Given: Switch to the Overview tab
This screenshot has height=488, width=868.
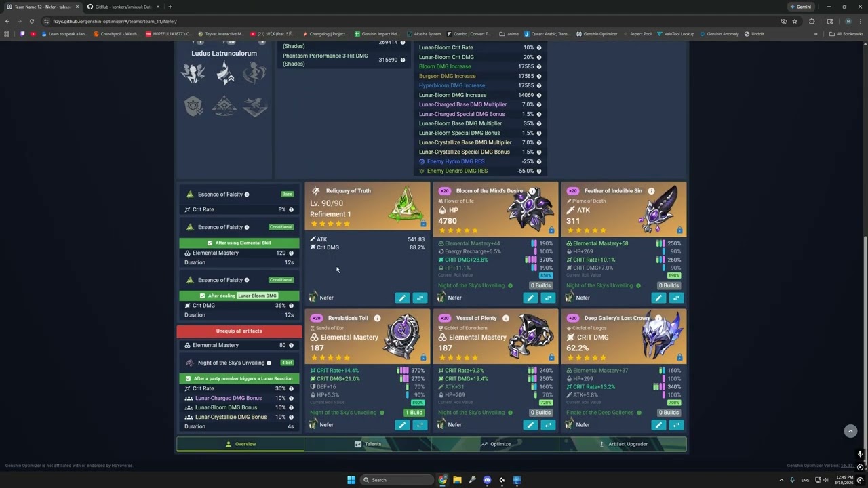Looking at the screenshot, I should tap(240, 444).
